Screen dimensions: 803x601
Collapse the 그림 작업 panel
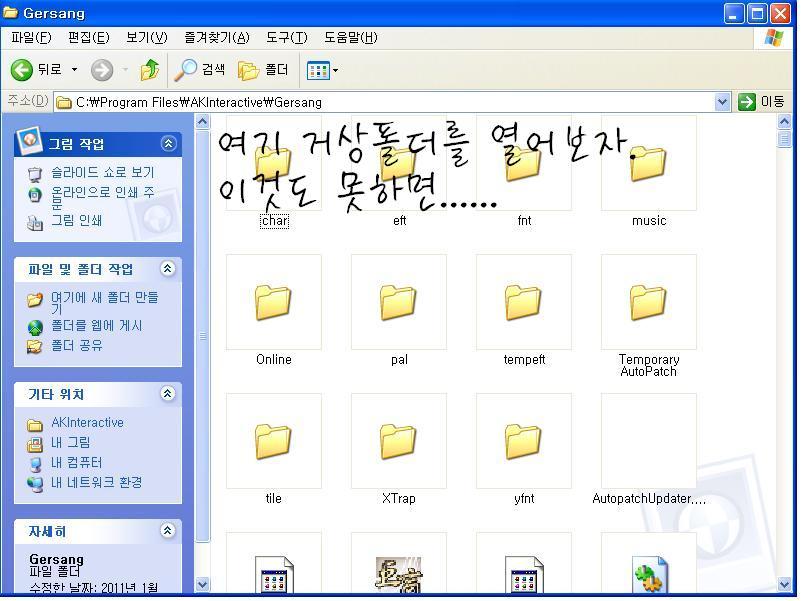coord(168,144)
